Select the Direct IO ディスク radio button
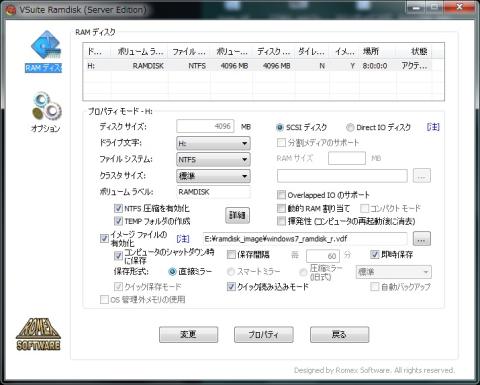This screenshot has height=385, width=480. [350, 127]
